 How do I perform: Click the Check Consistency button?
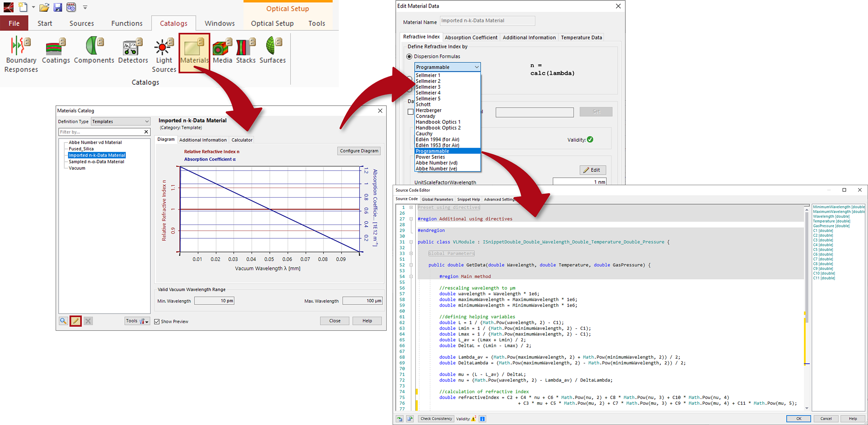tap(436, 419)
